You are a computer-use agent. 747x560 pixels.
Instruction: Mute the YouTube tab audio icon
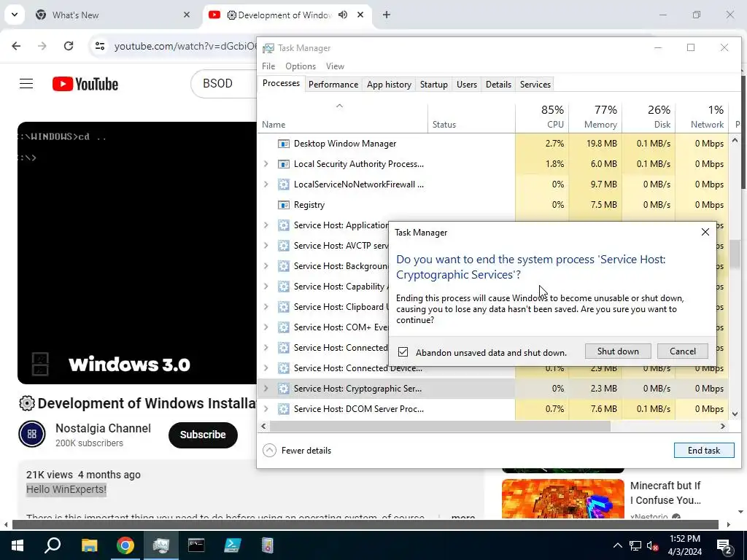pyautogui.click(x=343, y=15)
